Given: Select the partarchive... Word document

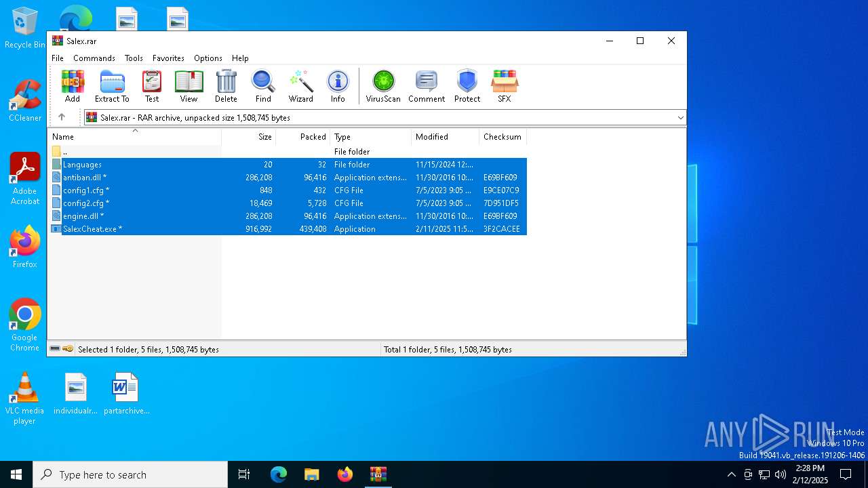Looking at the screenshot, I should click(126, 393).
